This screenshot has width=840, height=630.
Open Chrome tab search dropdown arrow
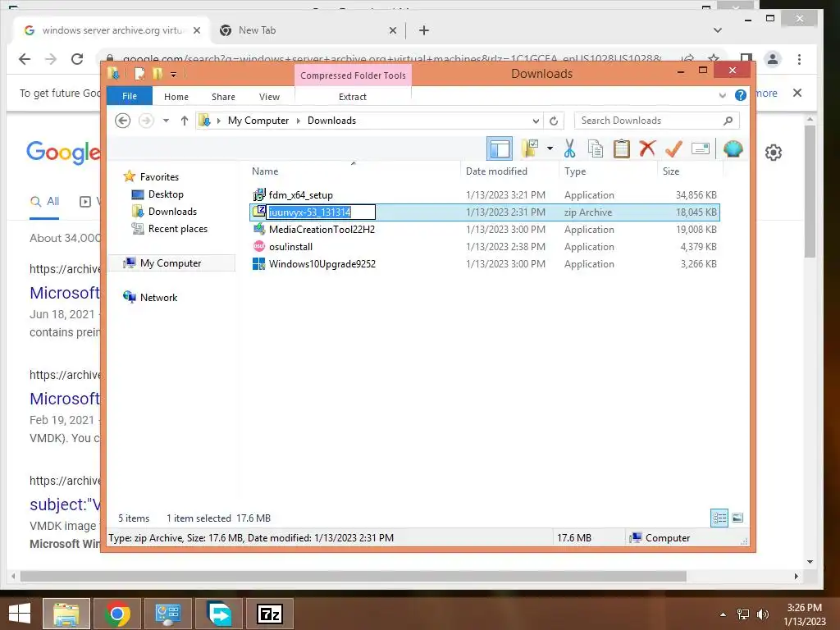pos(717,30)
